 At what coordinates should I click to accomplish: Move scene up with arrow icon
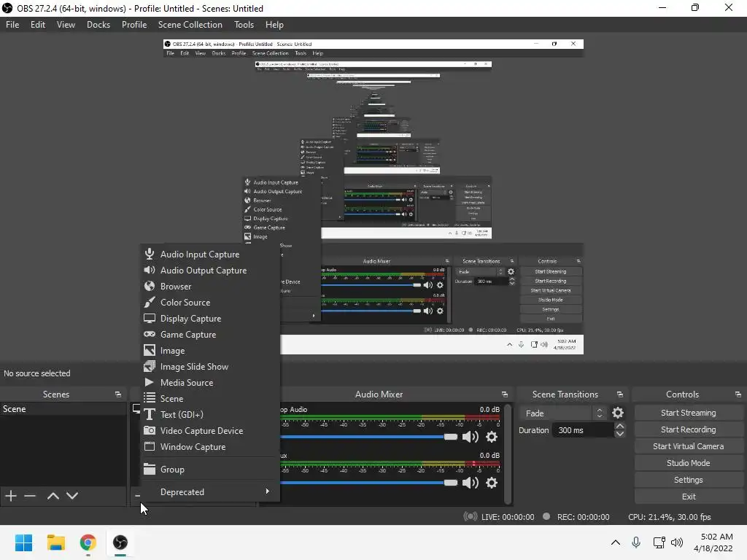point(53,496)
